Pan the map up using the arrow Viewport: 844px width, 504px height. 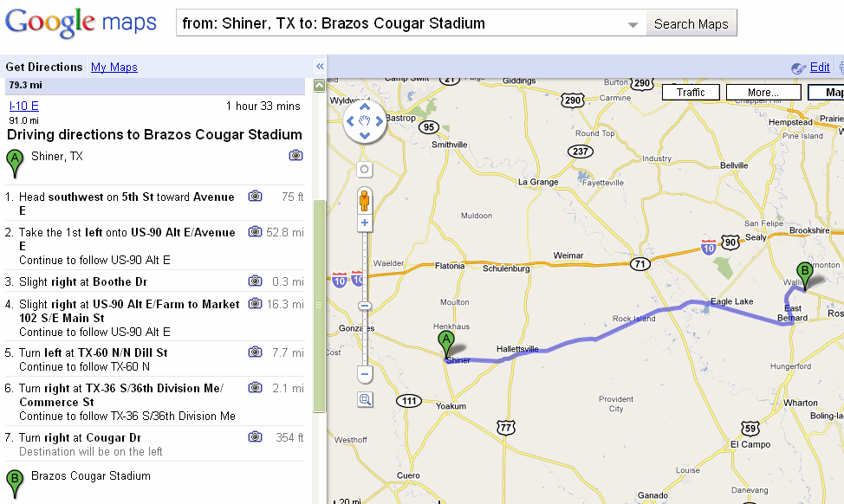(x=365, y=107)
